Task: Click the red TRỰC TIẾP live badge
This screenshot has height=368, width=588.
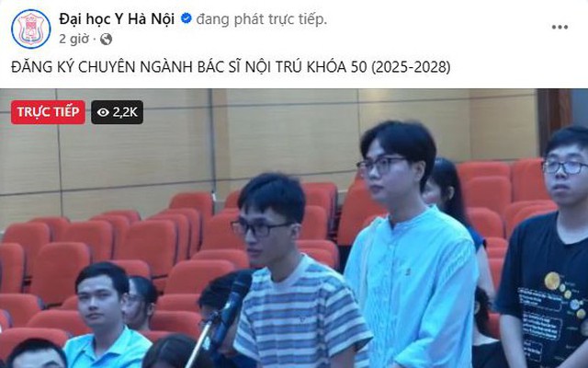Action: [48, 112]
